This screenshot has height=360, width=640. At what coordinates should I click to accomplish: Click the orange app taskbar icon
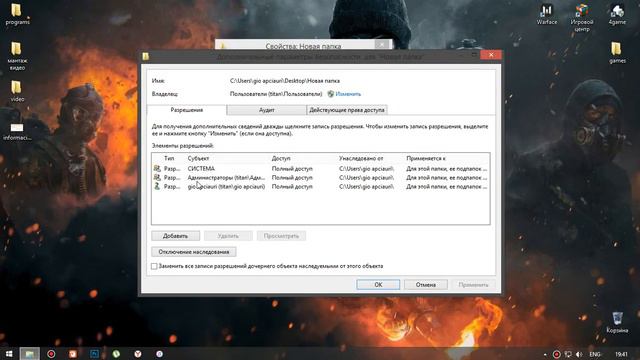(x=73, y=353)
